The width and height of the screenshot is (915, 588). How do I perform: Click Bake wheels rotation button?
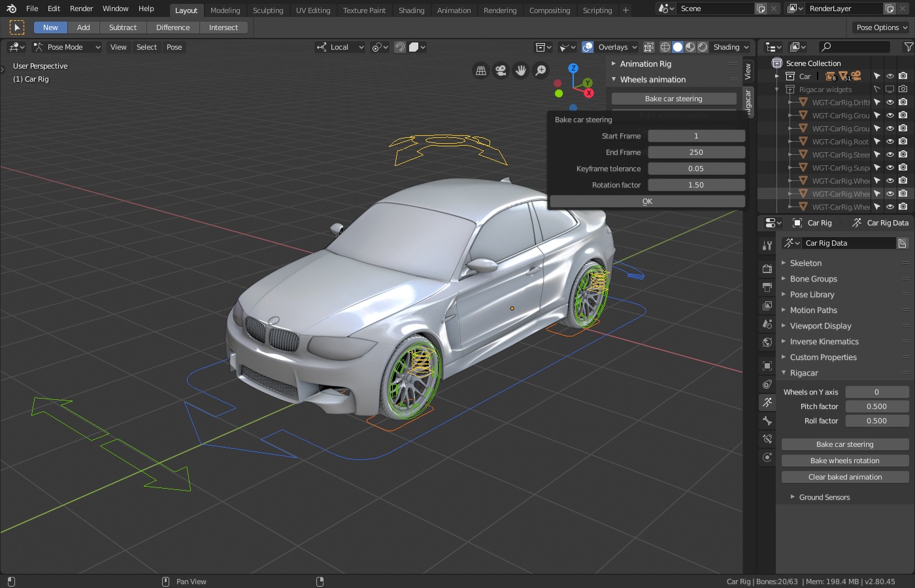tap(845, 461)
